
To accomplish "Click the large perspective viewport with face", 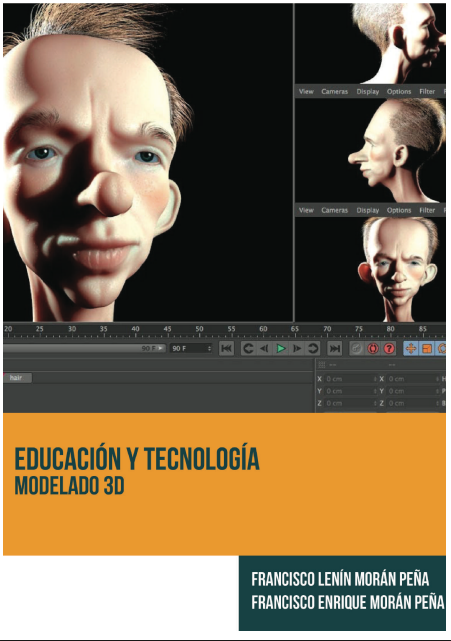I will pos(148,162).
